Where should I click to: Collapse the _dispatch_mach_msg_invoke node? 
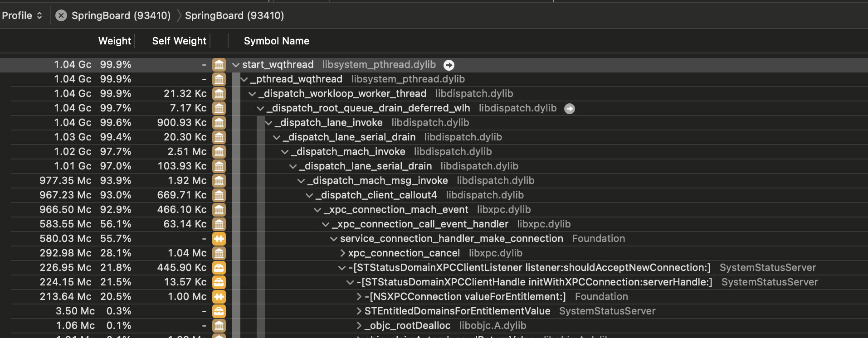click(x=301, y=181)
